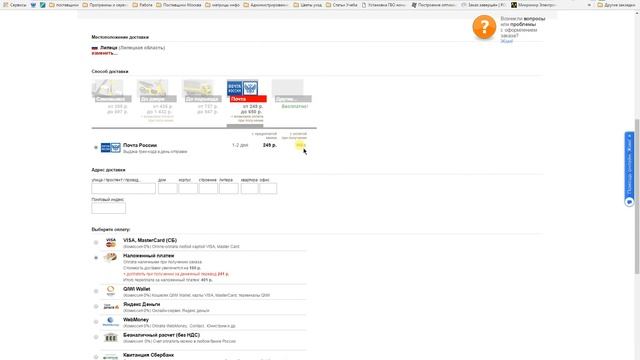640x360 pixels.
Task: Click the изменить link under Липецк location
Action: tap(104, 53)
